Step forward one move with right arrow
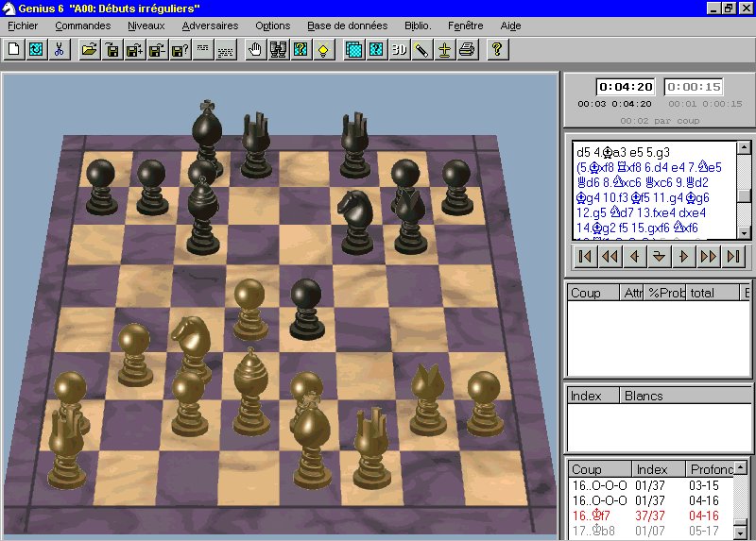This screenshot has height=541, width=756. click(x=683, y=256)
